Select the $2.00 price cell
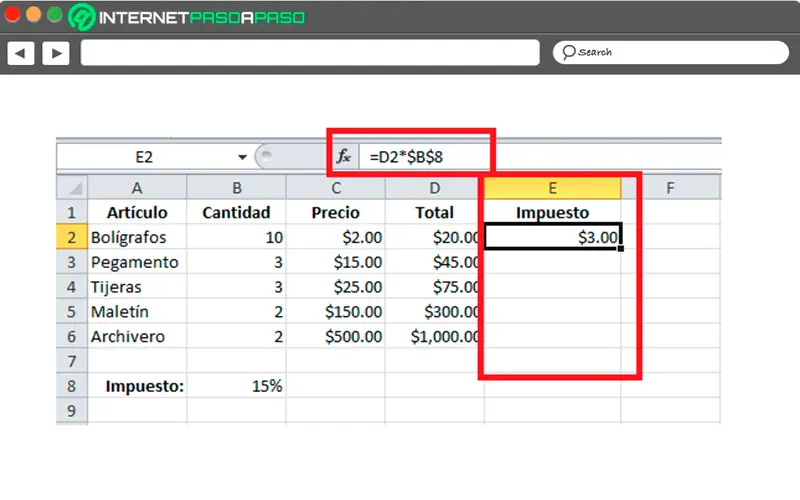Screen dimensions: 800x500 336,237
